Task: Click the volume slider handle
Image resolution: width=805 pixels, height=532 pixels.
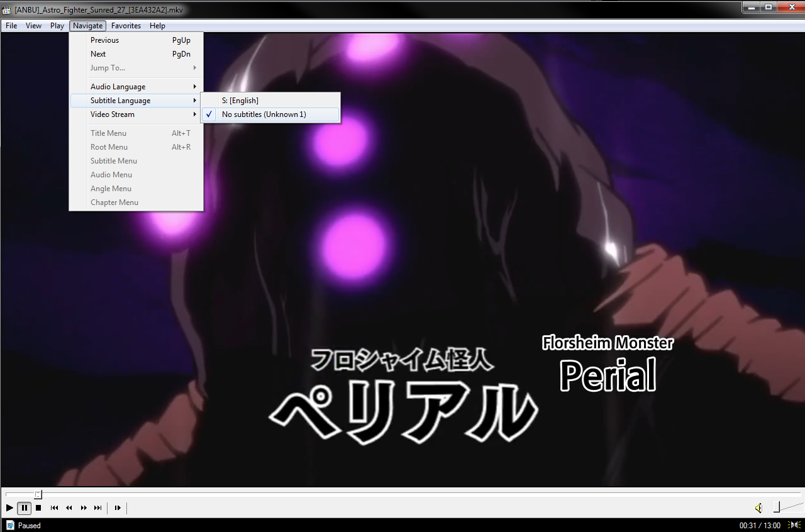Action: click(x=777, y=507)
